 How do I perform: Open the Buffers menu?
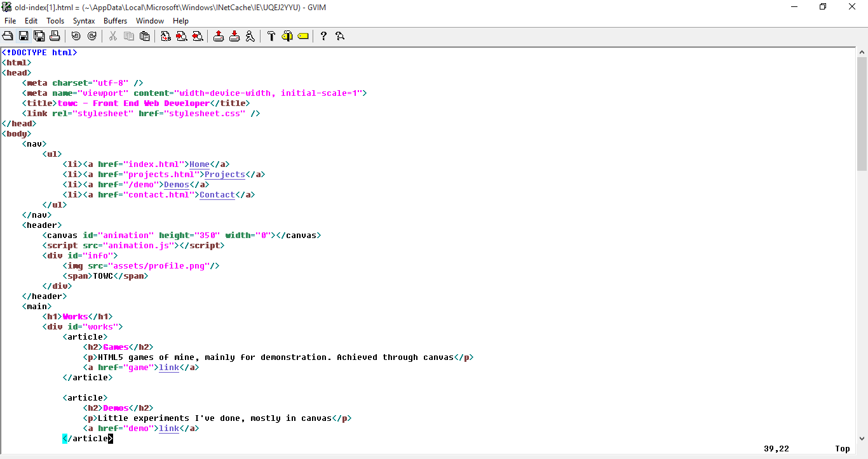click(115, 21)
